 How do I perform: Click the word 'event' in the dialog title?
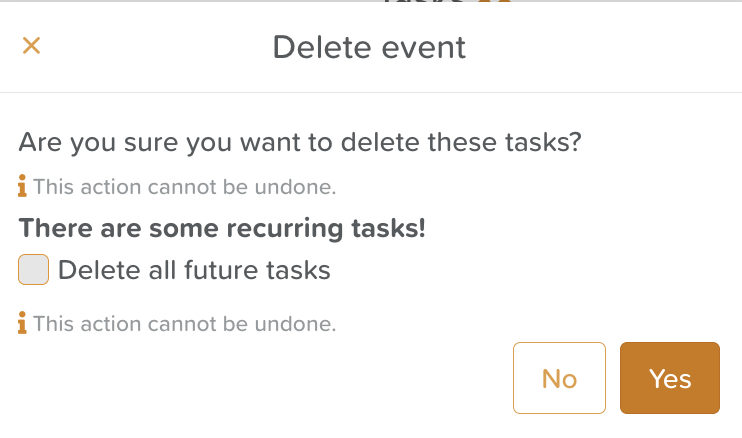coord(424,48)
